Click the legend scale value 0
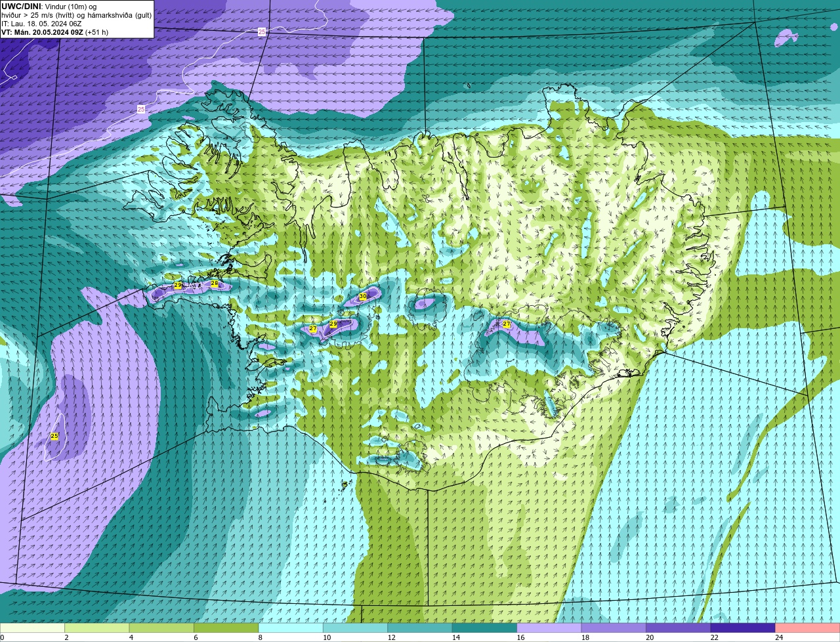Screen dimensions: 840x642 (2, 637)
